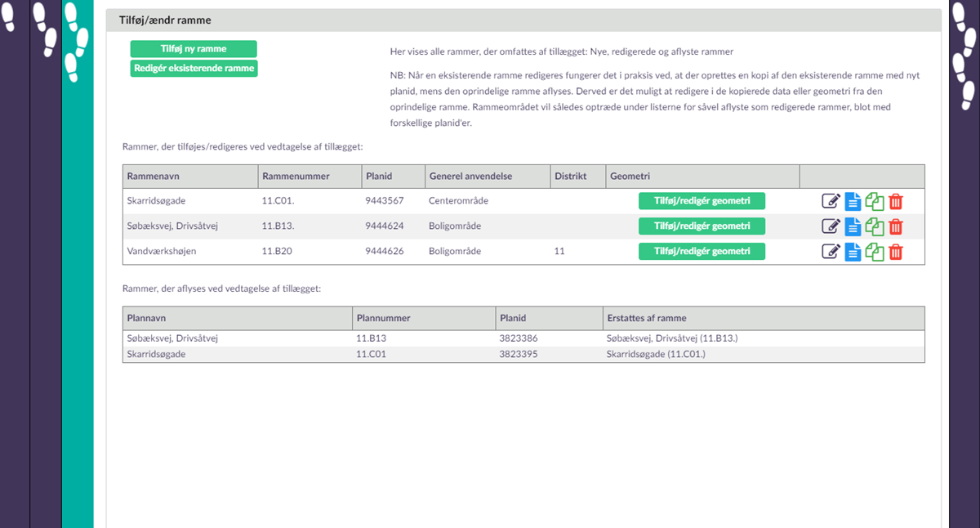This screenshot has width=980, height=528.
Task: Open the blue document icon for Søbæksvej, Drivsåtvej
Action: (x=853, y=226)
